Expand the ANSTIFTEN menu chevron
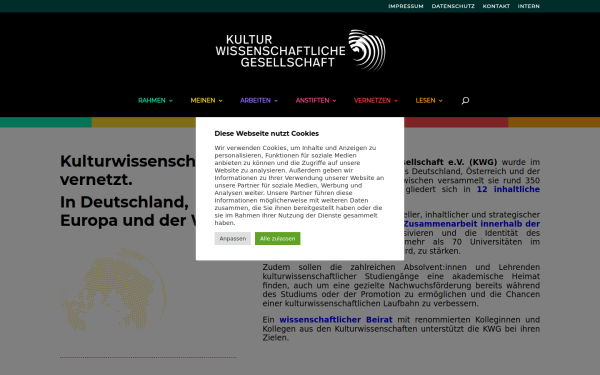 tap(334, 101)
